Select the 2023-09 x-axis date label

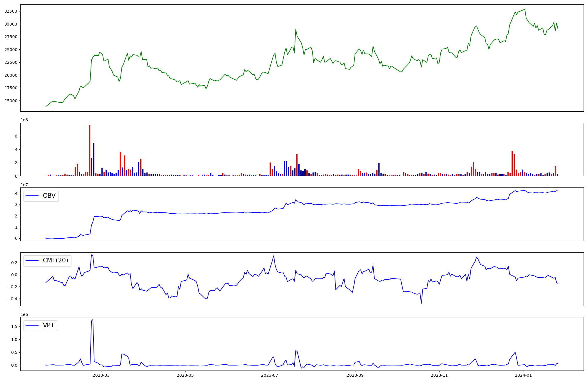(x=355, y=375)
